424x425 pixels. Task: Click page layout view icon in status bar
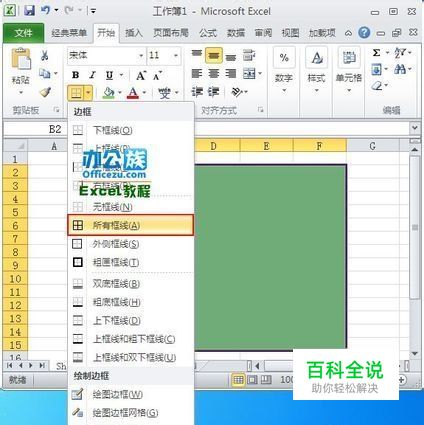point(253,380)
